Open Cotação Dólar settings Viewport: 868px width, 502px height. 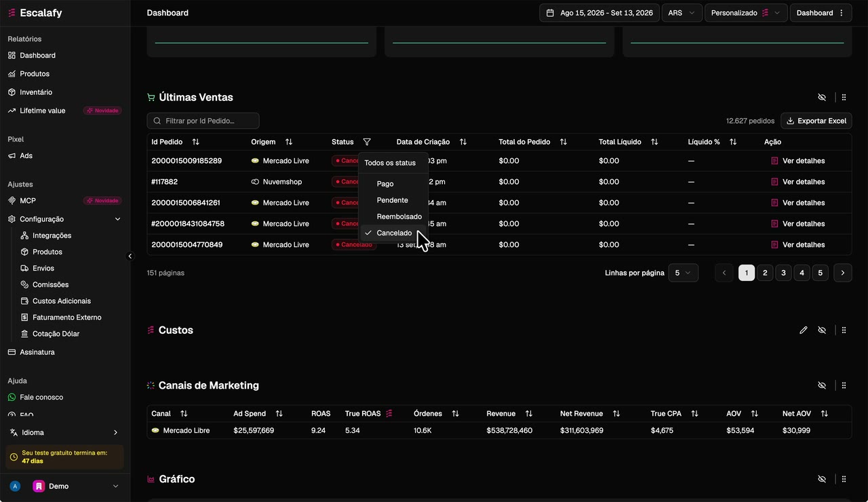click(56, 334)
